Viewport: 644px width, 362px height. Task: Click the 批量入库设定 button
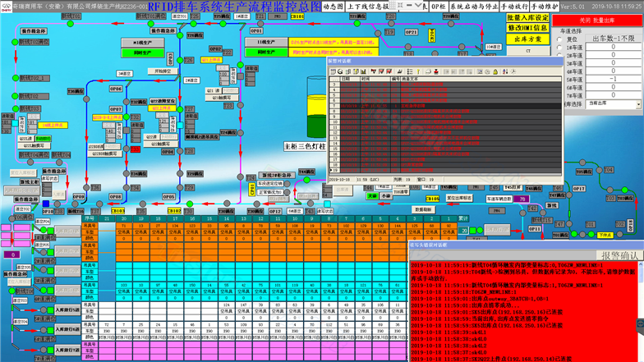(526, 16)
